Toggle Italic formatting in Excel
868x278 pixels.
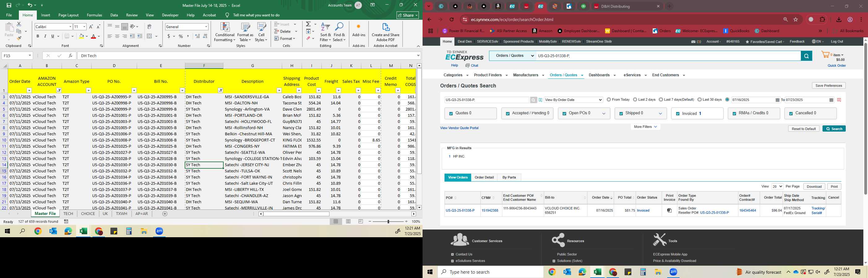pos(45,36)
